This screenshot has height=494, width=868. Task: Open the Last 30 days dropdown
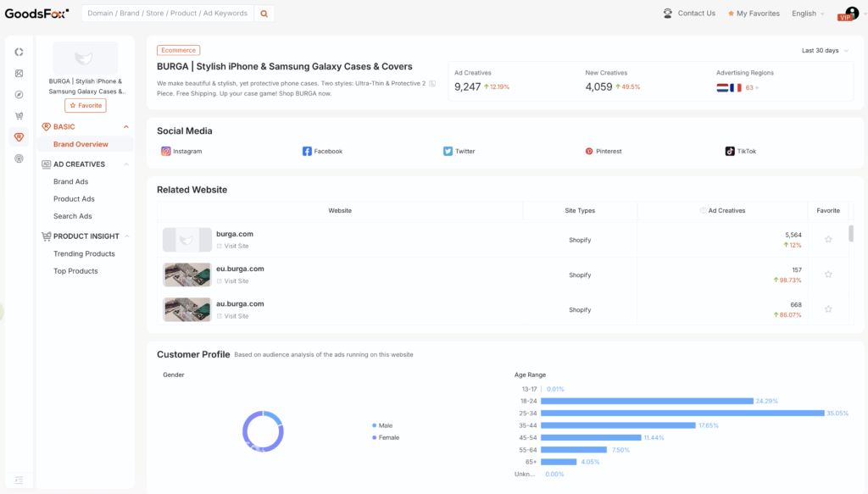825,50
